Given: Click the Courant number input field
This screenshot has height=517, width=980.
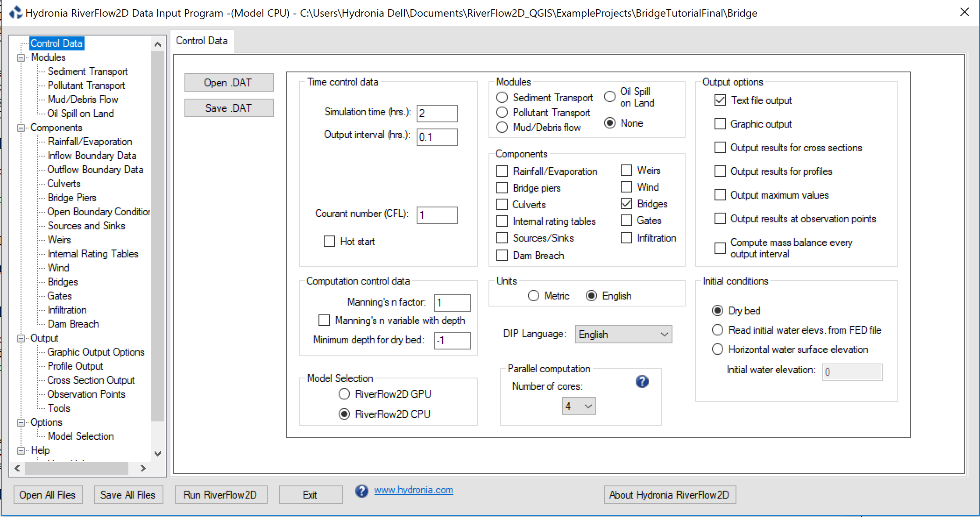Looking at the screenshot, I should (x=437, y=215).
